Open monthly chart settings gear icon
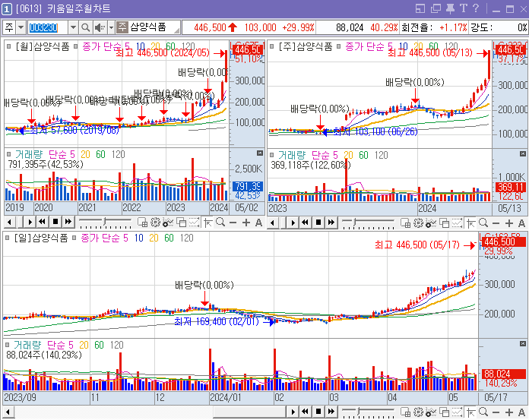Image resolution: width=529 pixels, height=420 pixels. (x=155, y=223)
